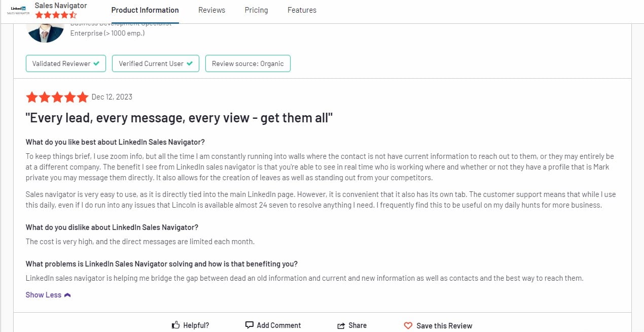Click the chevron next to Show Less
The width and height of the screenshot is (644, 332).
pos(67,295)
